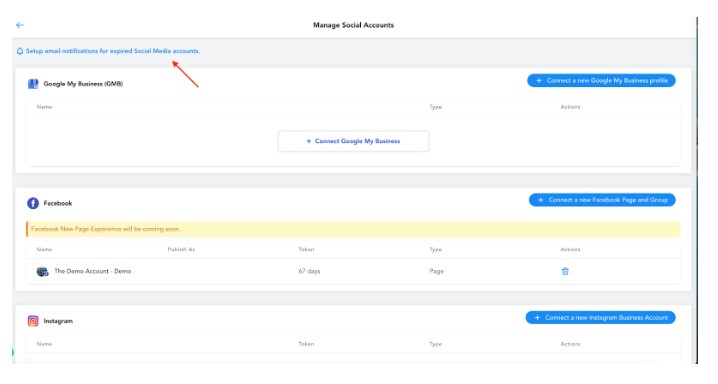This screenshot has width=718, height=384.
Task: Click the 'Facebook' section heading
Action: click(x=58, y=203)
